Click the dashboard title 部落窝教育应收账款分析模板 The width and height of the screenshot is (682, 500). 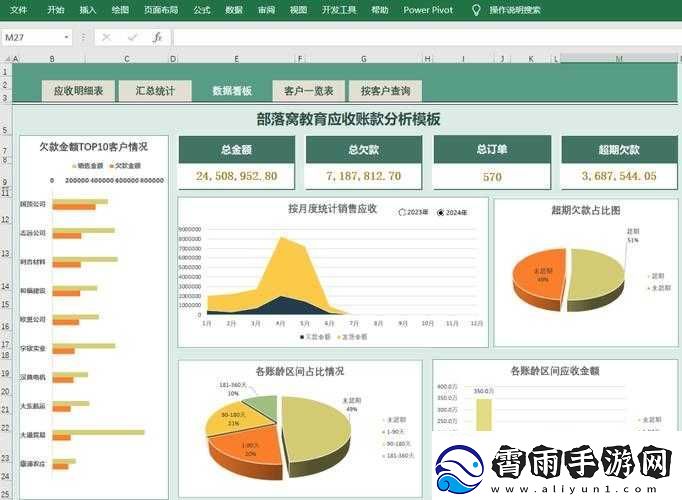[348, 119]
